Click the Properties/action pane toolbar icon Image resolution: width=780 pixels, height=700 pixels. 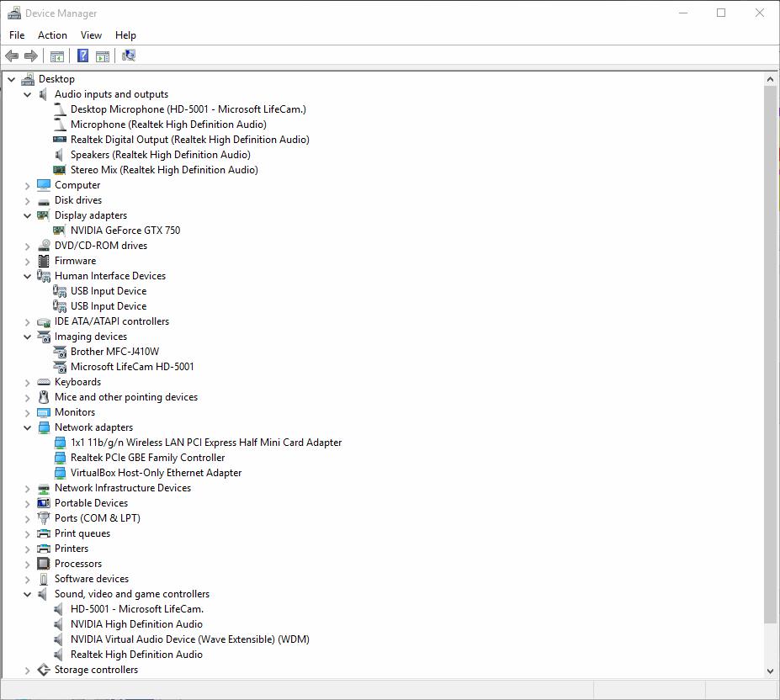pyautogui.click(x=103, y=56)
